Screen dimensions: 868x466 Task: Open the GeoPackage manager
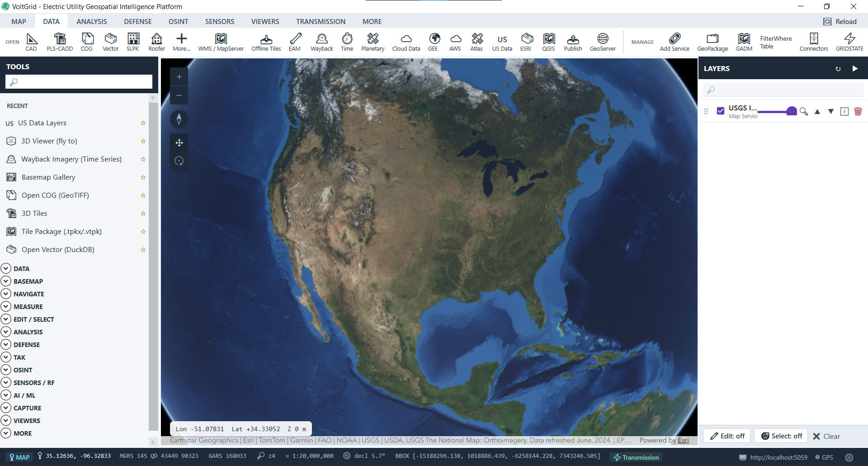[712, 42]
